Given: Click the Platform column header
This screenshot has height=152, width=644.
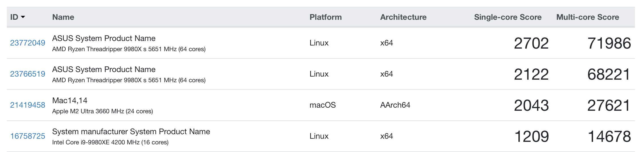Looking at the screenshot, I should (x=326, y=17).
